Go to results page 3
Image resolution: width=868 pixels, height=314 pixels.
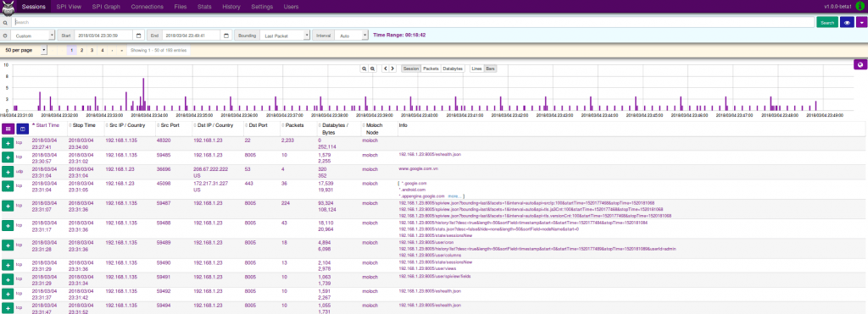coord(92,50)
